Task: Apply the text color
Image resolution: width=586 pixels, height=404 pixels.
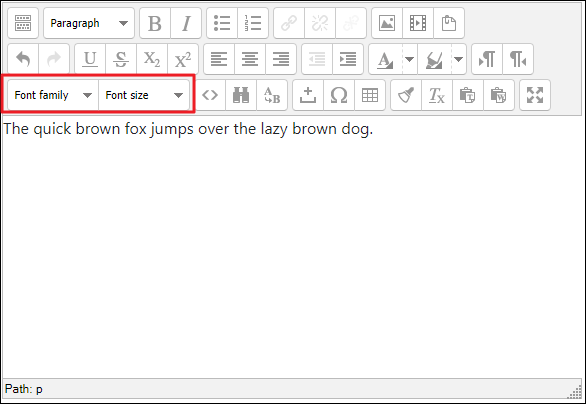Action: click(386, 59)
